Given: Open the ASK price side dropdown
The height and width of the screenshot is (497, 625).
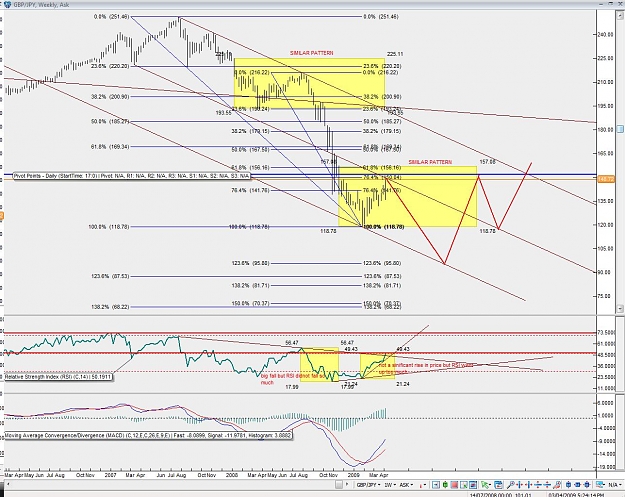Looking at the screenshot, I should click(407, 485).
